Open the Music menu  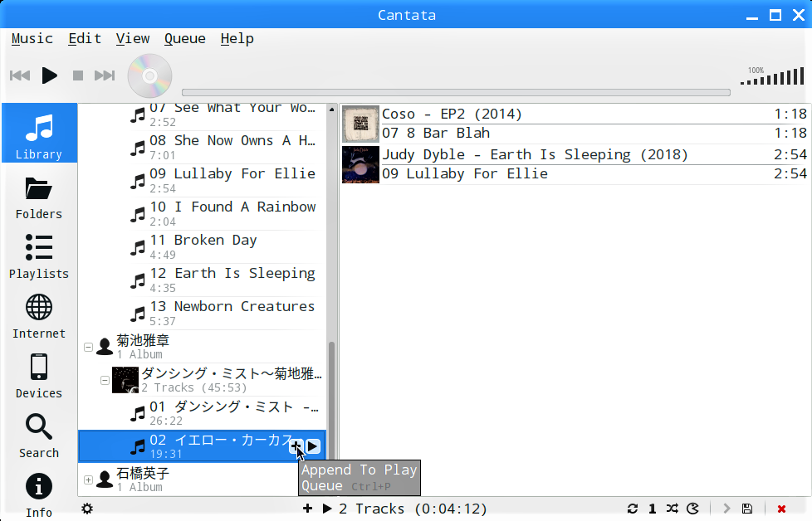[x=32, y=39]
